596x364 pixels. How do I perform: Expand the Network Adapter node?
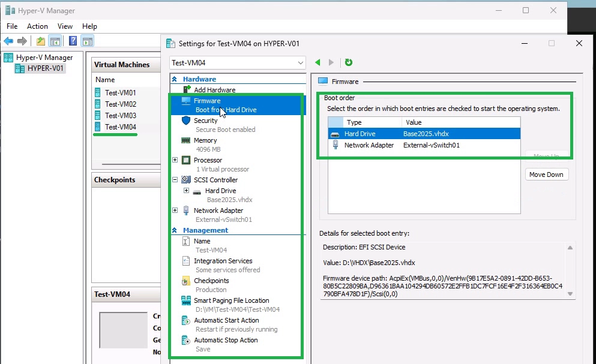175,210
